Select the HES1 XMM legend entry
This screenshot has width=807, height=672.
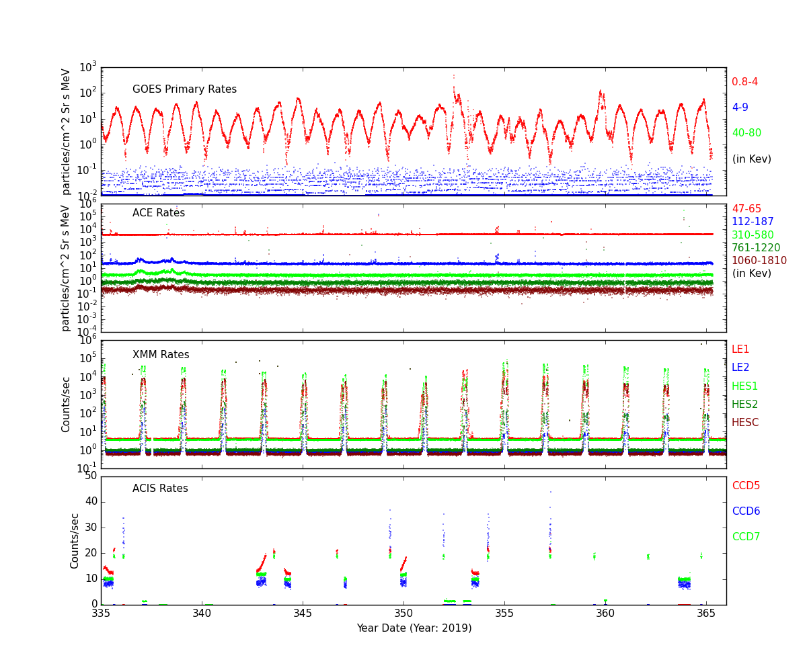tap(744, 386)
